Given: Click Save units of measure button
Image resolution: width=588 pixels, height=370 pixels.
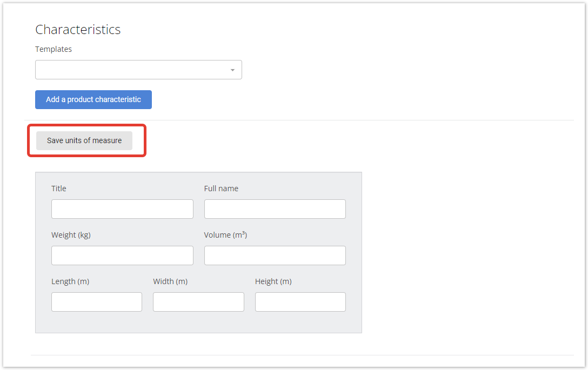Looking at the screenshot, I should (x=84, y=140).
